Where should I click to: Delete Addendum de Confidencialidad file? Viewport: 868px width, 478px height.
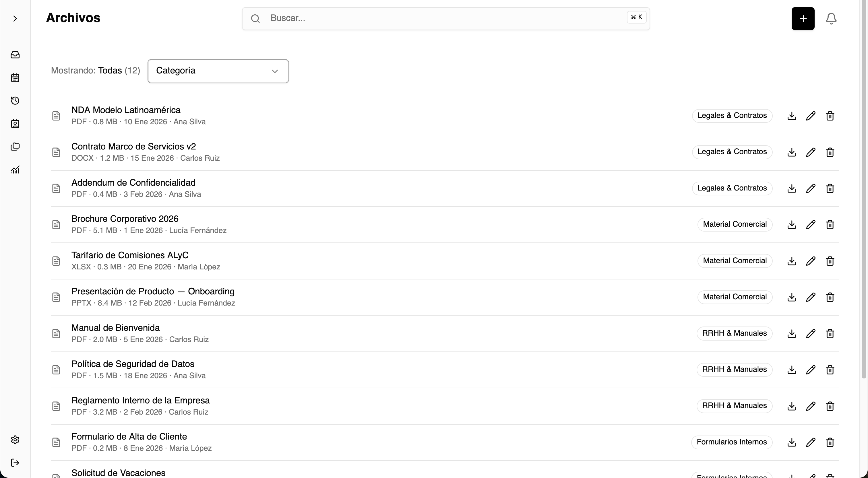[x=830, y=188]
